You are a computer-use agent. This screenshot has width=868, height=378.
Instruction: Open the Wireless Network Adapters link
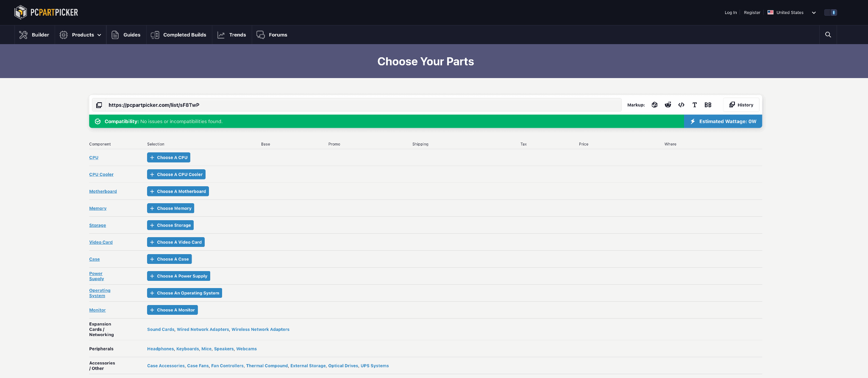coord(261,329)
